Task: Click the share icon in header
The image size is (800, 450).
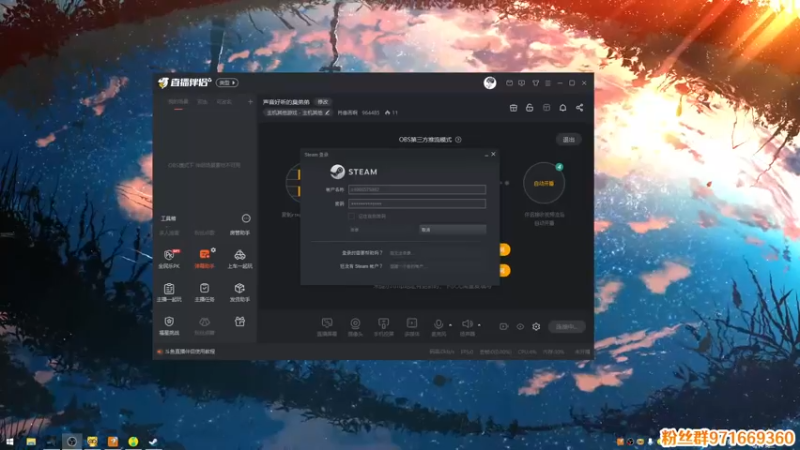Action: coord(580,108)
